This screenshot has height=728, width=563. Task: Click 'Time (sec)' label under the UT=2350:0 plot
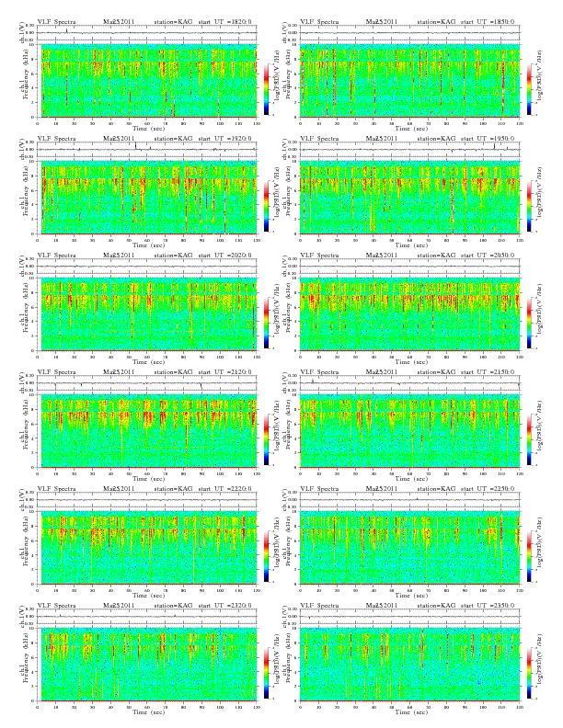pyautogui.click(x=411, y=712)
